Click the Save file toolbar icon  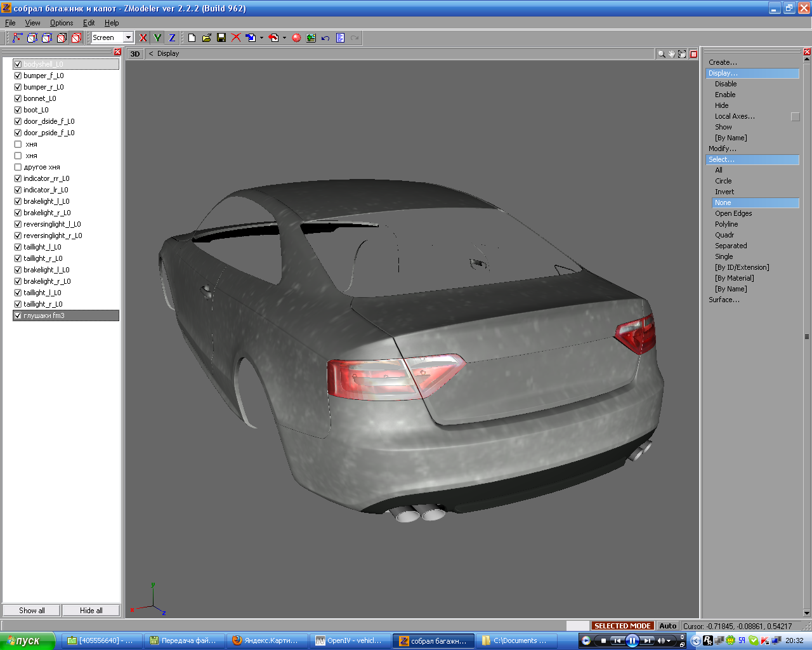point(221,38)
